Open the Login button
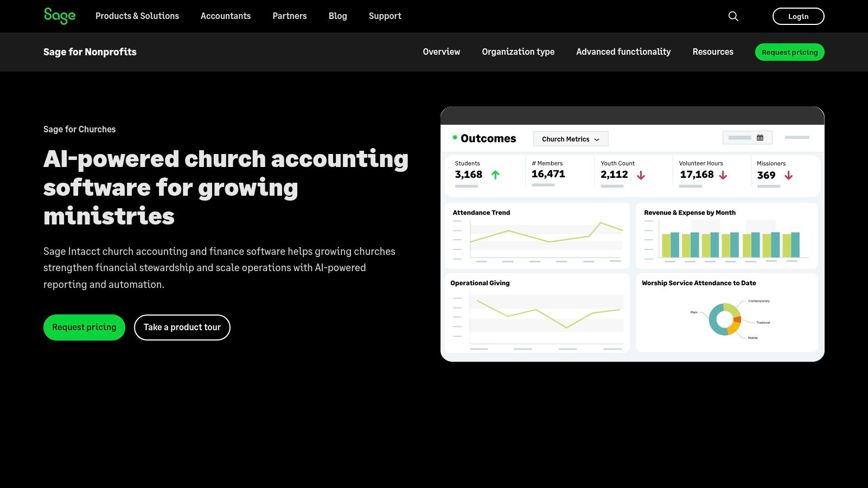Viewport: 868px width, 488px height. coord(798,16)
